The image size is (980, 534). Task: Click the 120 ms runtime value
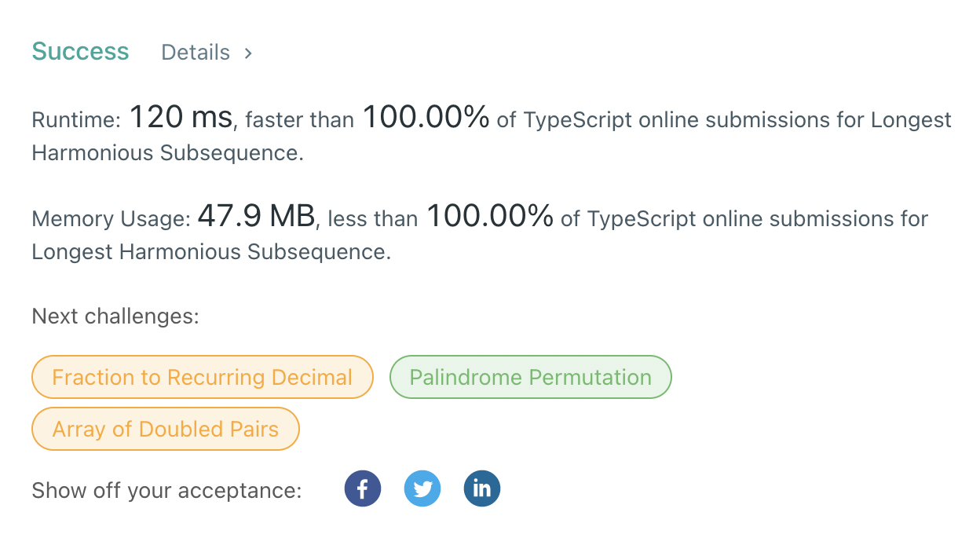[181, 119]
